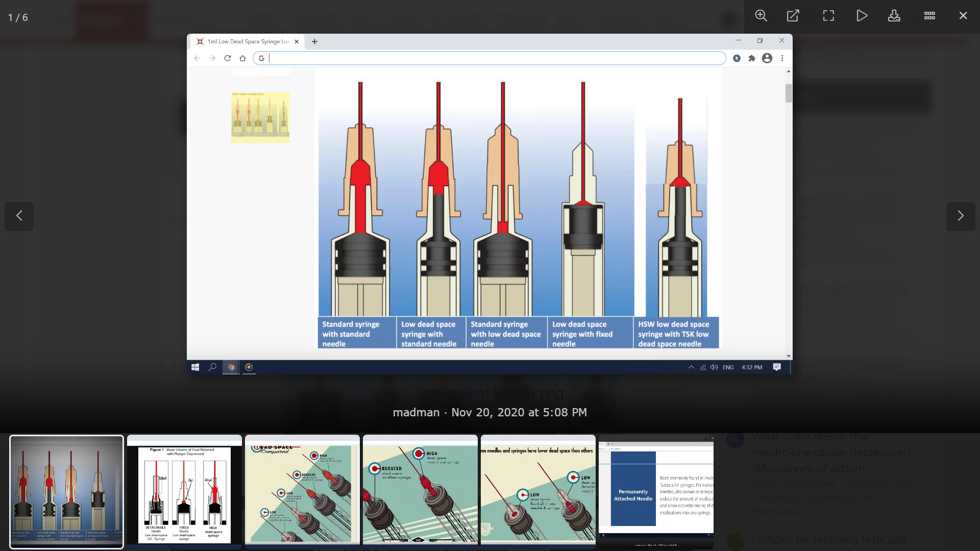Expand browser address bar dropdown
Image resolution: width=980 pixels, height=551 pixels.
(x=489, y=58)
